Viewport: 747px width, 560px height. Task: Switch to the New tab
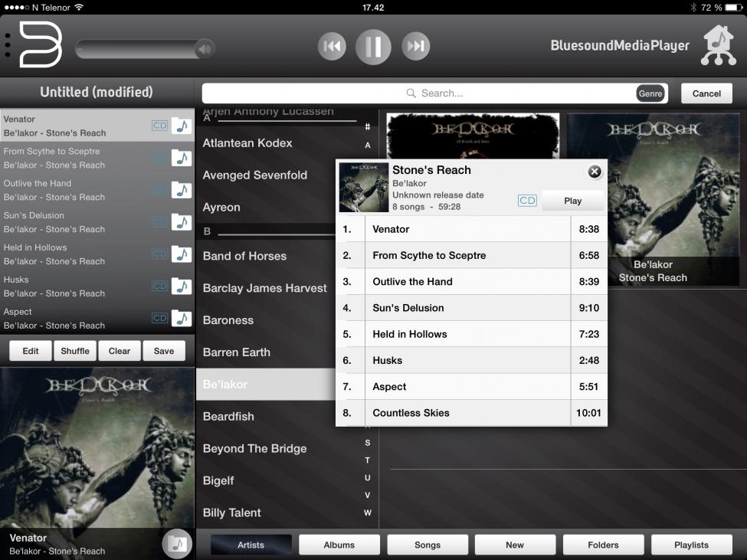[515, 545]
